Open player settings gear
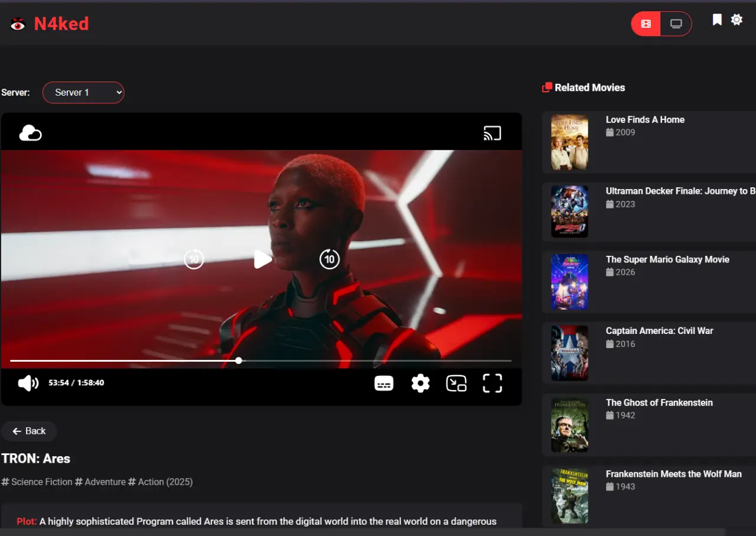The image size is (756, 536). (421, 384)
